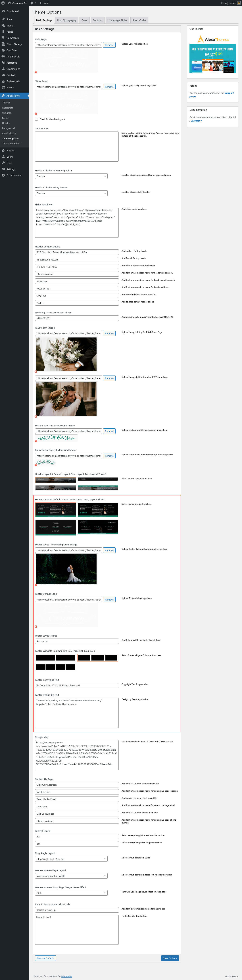
Task: Open Customize submenu under Appearance
Action: coord(8,108)
